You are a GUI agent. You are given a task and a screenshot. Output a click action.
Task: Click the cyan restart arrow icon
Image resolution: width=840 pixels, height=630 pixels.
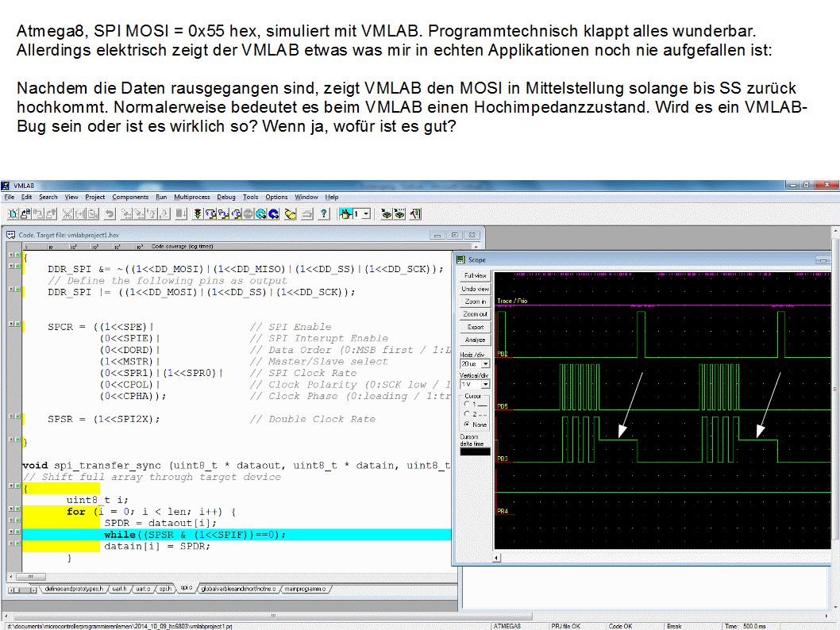261,214
